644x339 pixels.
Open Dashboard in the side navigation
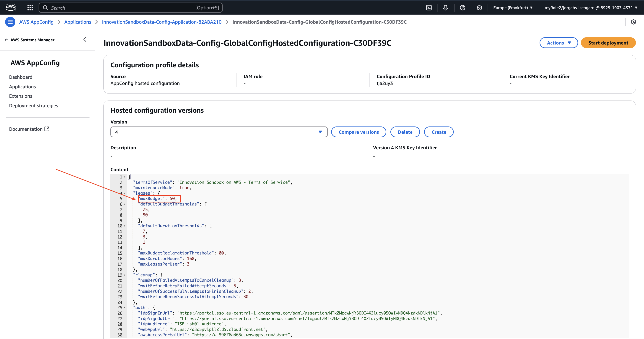21,77
